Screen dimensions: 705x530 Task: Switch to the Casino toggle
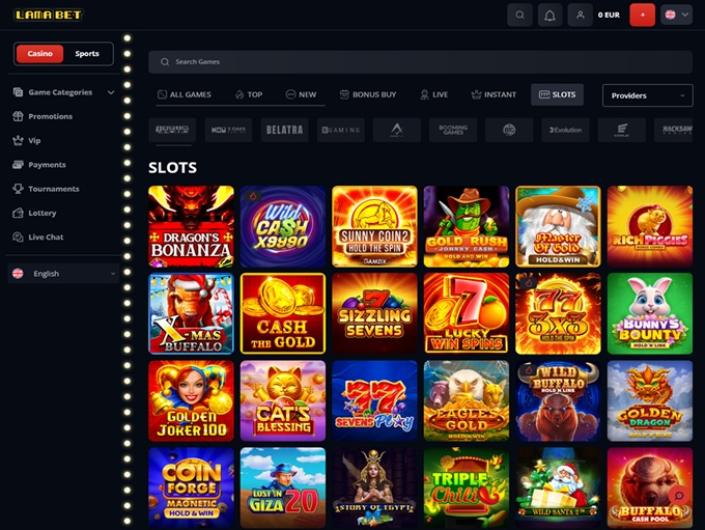40,53
